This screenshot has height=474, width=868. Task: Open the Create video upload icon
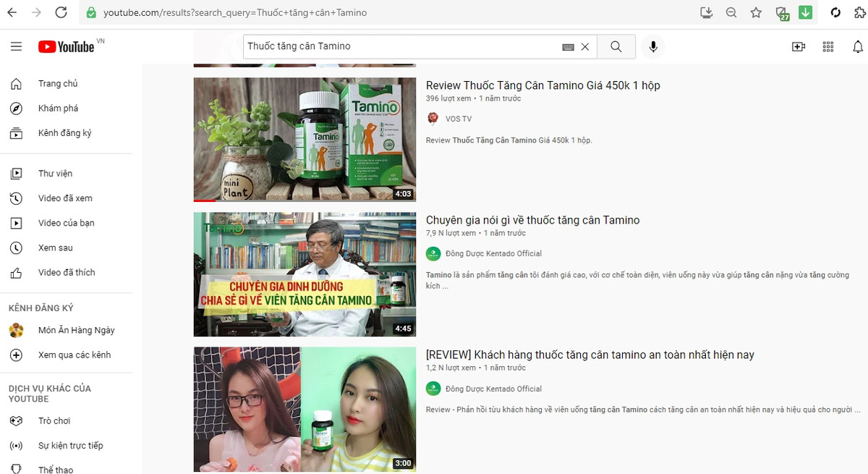797,46
